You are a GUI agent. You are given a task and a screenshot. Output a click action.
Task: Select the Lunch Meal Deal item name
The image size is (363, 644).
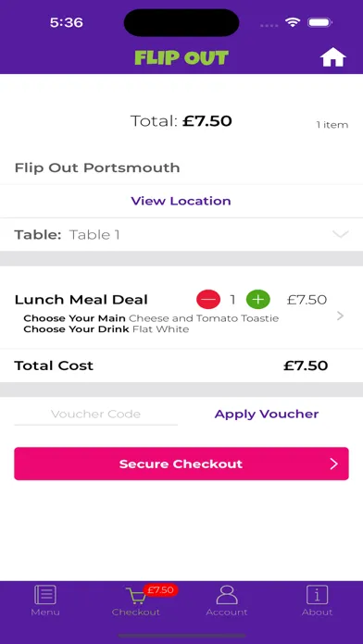click(81, 300)
